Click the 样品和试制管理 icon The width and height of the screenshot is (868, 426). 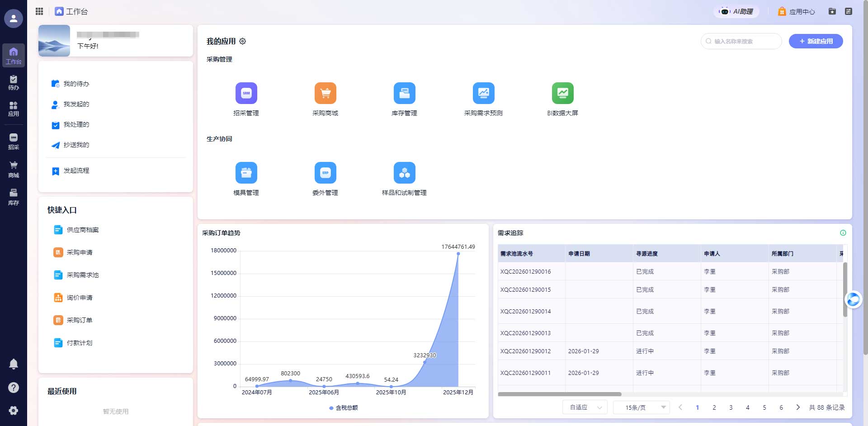[x=405, y=173]
